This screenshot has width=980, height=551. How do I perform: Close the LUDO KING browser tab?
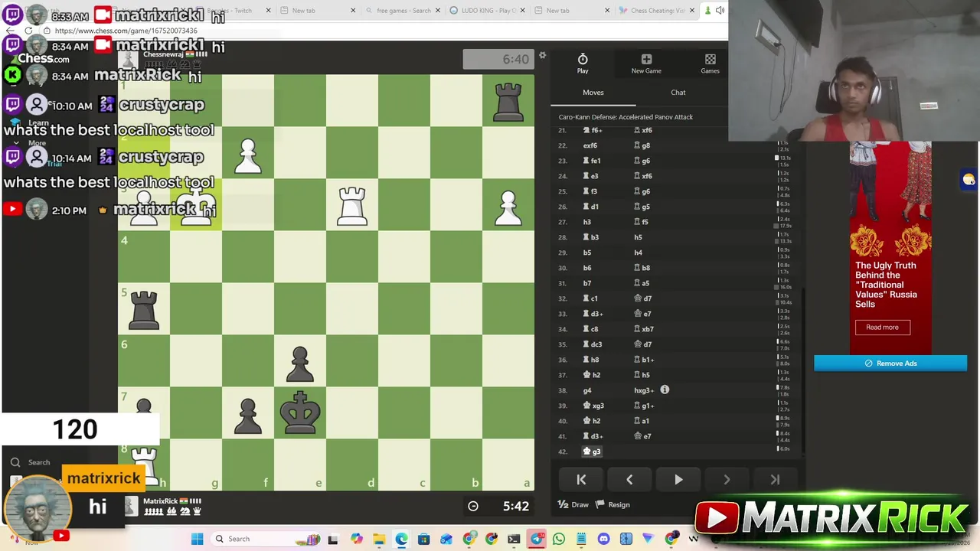tap(523, 11)
